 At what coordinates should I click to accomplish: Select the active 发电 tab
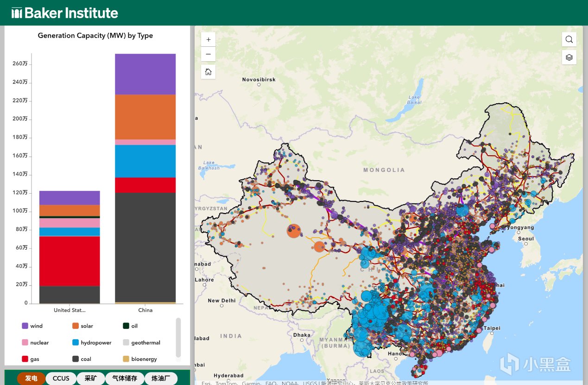pos(31,379)
